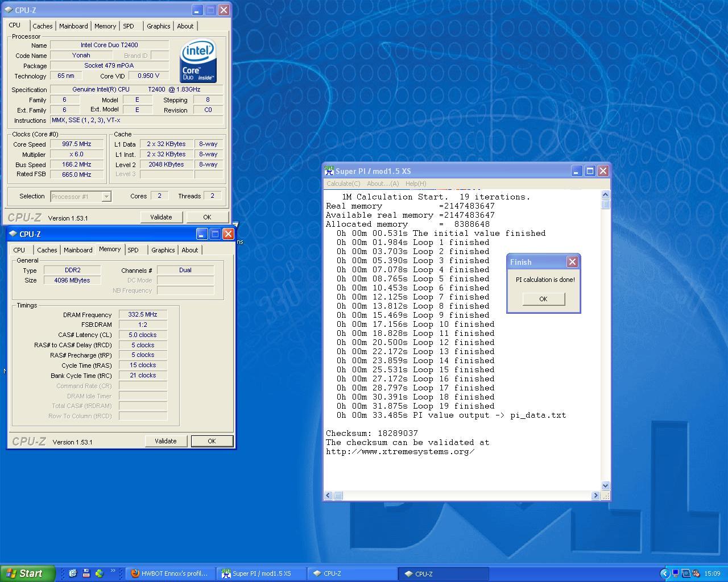Click the network monitor tray icon
Image resolution: width=728 pixels, height=582 pixels.
675,573
